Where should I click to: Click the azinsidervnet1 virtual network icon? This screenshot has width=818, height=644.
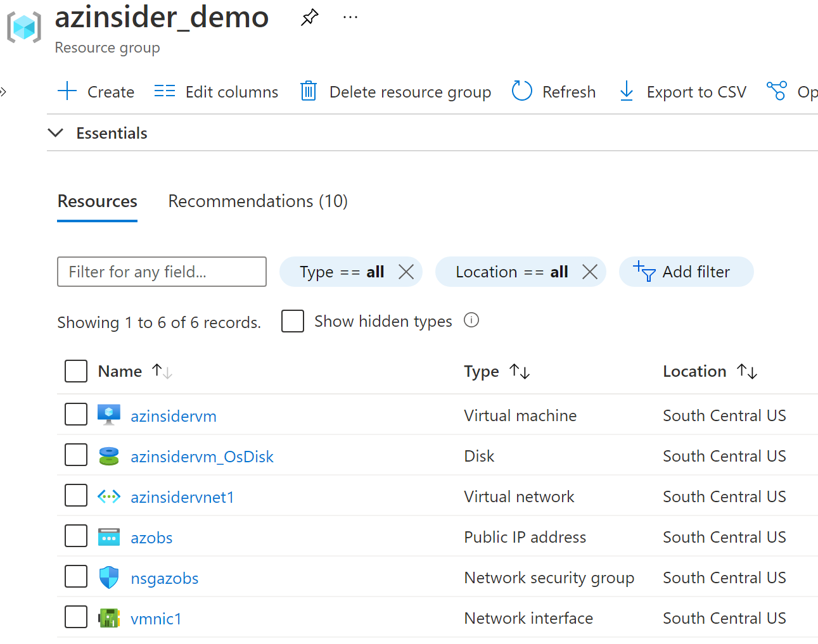click(x=109, y=496)
